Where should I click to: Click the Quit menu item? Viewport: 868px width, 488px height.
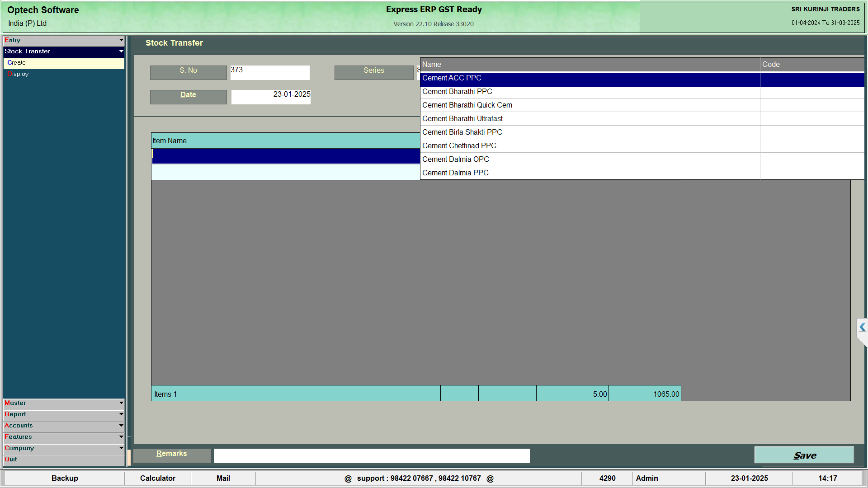[11, 460]
